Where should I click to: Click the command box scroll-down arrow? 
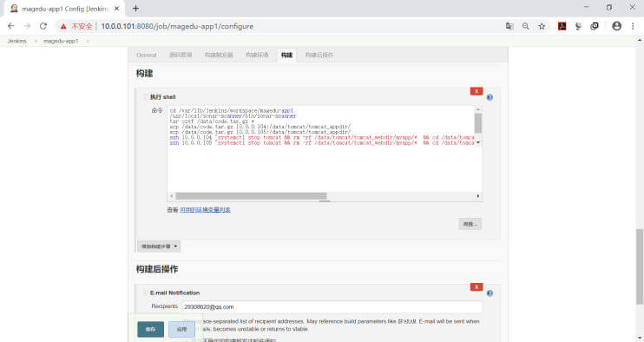478,142
